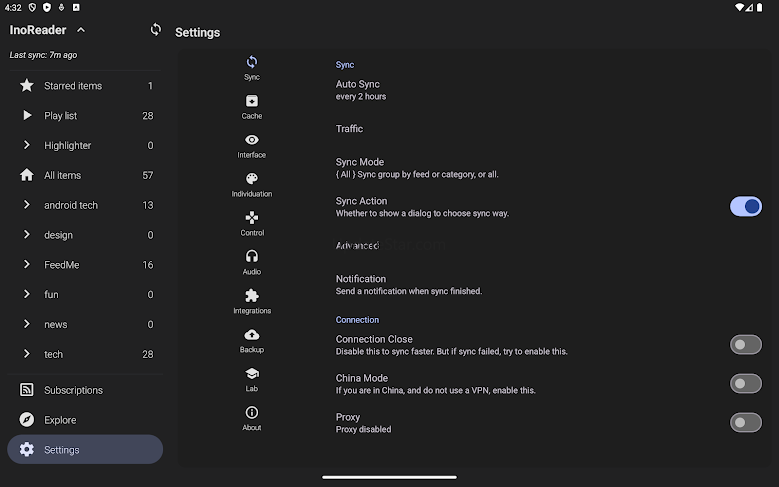Viewport: 779px width, 487px height.
Task: Open Subscriptions in the sidebar
Action: 73,390
